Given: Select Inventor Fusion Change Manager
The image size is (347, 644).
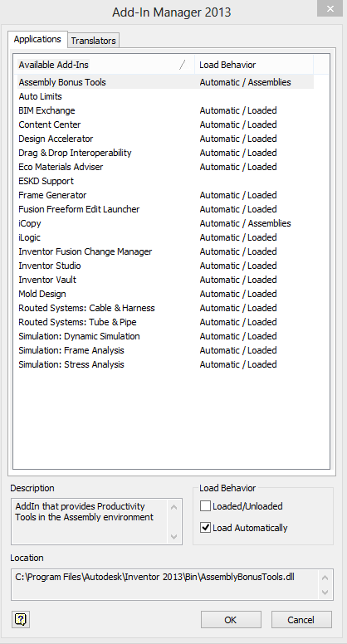Looking at the screenshot, I should pyautogui.click(x=164, y=251).
